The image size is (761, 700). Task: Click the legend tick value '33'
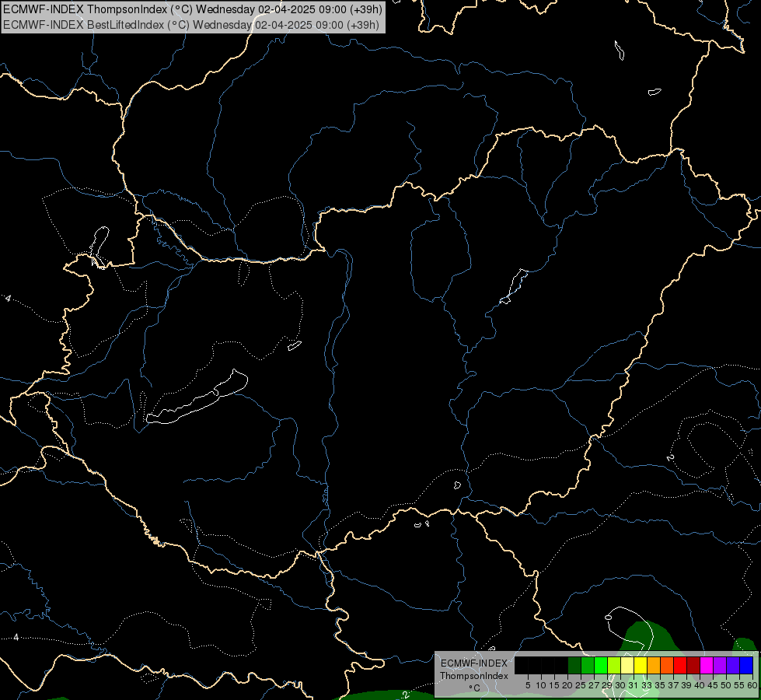coord(647,685)
